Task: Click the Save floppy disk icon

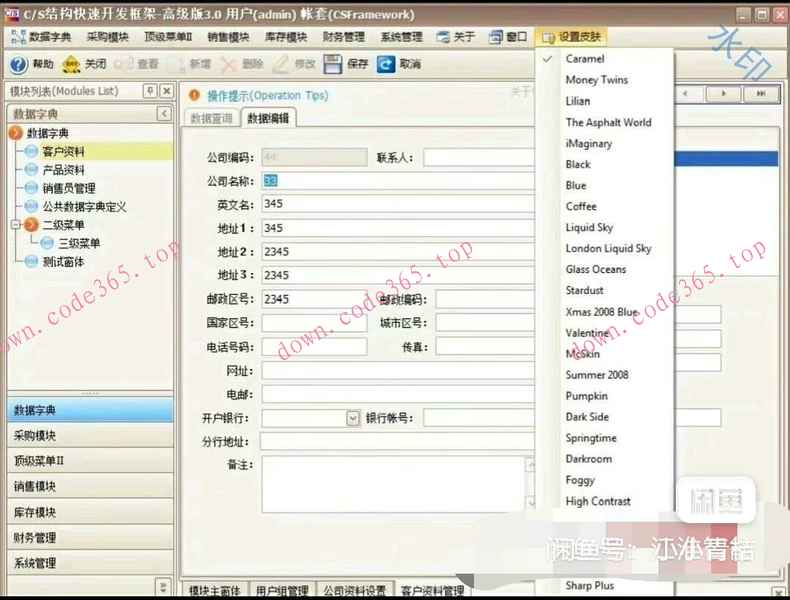Action: [333, 64]
